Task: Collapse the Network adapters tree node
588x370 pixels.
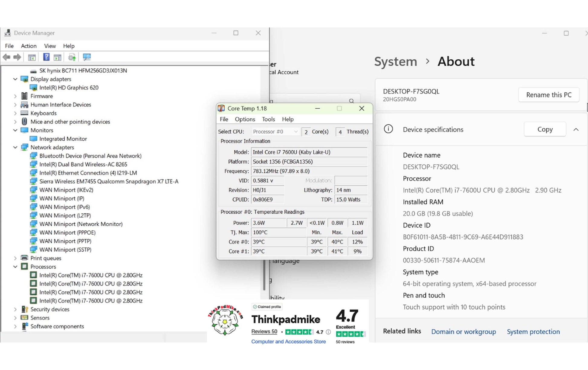Action: [x=15, y=147]
